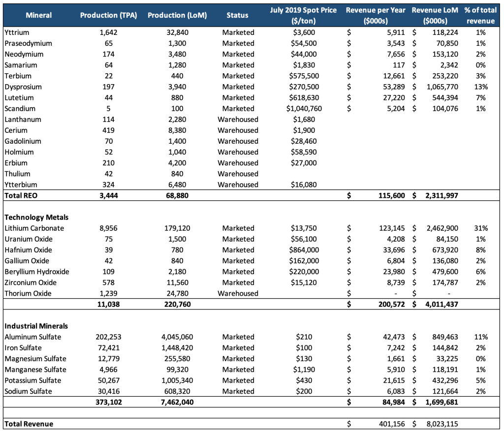Click the July 2019 Spot Price header

(x=304, y=15)
